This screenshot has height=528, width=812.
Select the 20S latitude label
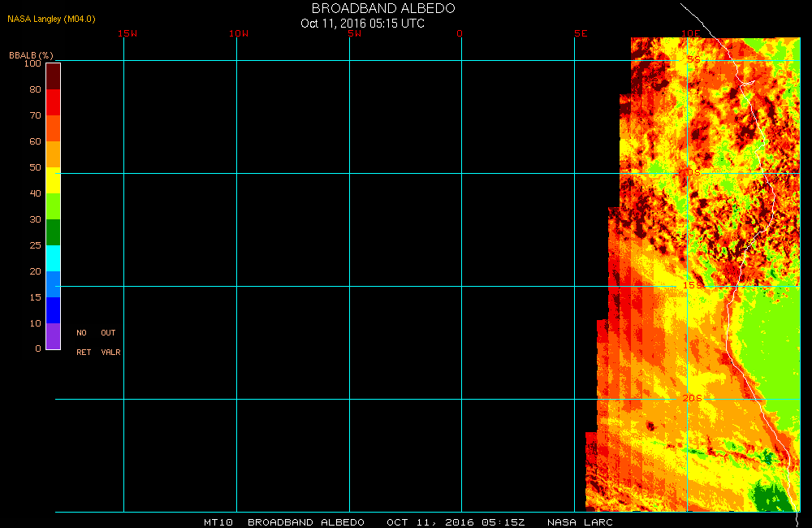click(x=691, y=398)
